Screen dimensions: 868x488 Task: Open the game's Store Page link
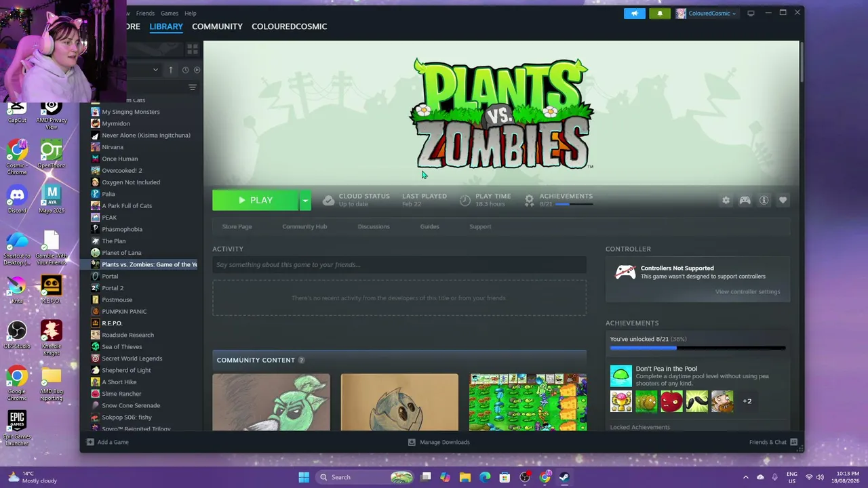point(237,226)
